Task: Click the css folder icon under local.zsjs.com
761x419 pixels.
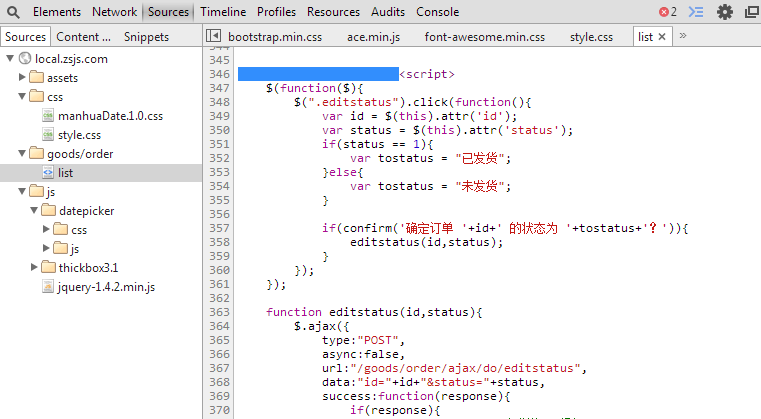Action: pos(36,96)
